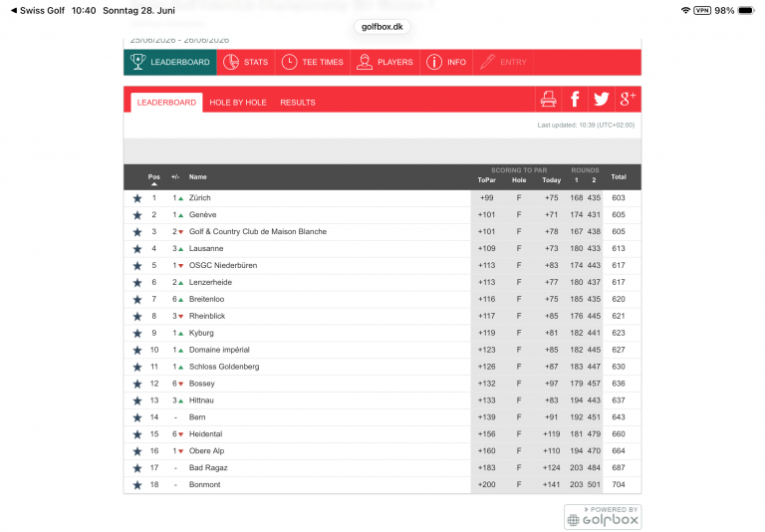Share via Google Plus icon
The height and width of the screenshot is (532, 765).
(x=628, y=99)
